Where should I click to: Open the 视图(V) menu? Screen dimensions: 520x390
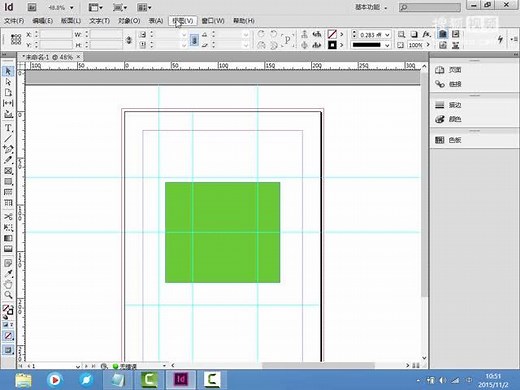[183, 21]
